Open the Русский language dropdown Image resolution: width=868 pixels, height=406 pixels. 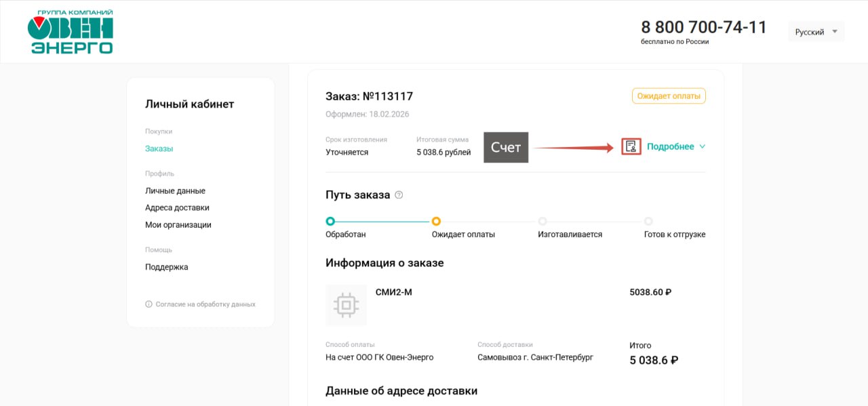pos(816,32)
